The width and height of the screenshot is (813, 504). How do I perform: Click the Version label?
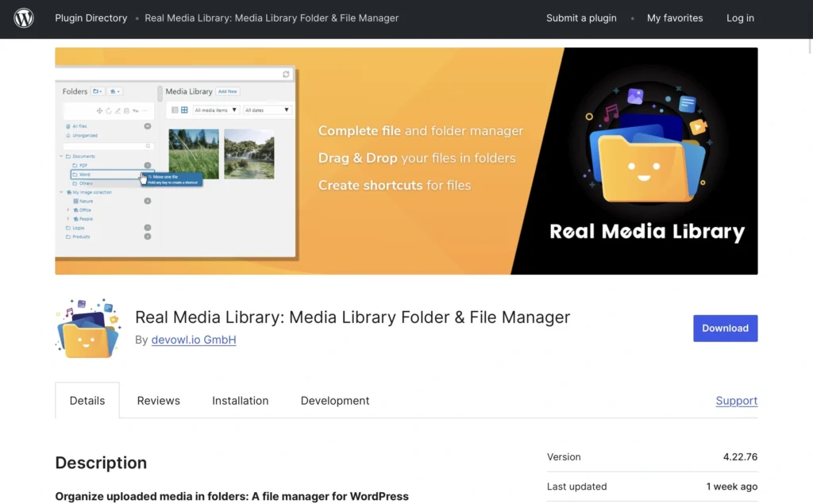[564, 457]
